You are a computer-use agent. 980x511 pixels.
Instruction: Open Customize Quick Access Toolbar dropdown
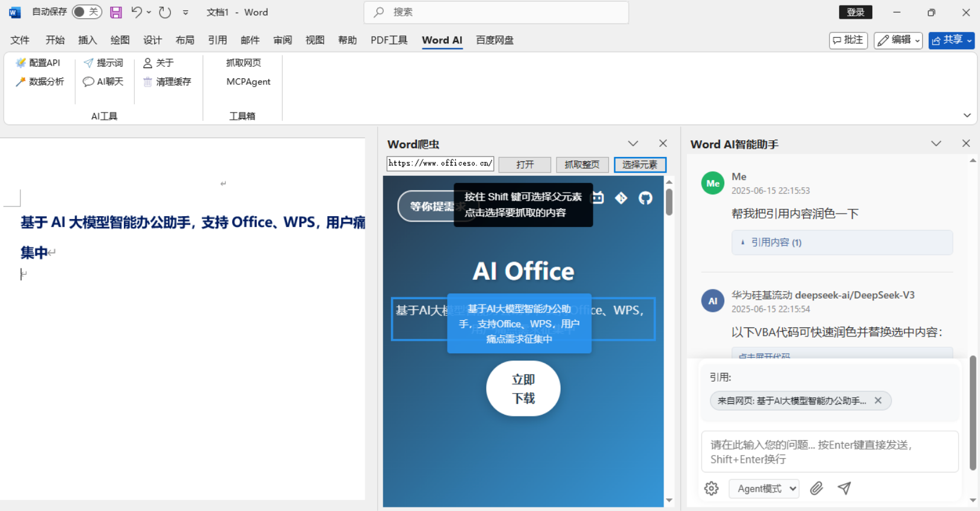pyautogui.click(x=185, y=12)
